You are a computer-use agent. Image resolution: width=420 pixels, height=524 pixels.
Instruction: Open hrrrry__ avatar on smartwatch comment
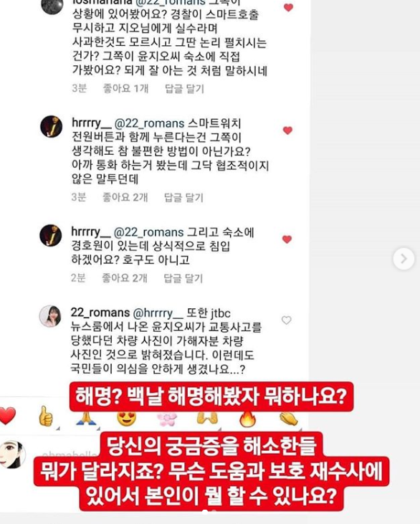click(51, 126)
